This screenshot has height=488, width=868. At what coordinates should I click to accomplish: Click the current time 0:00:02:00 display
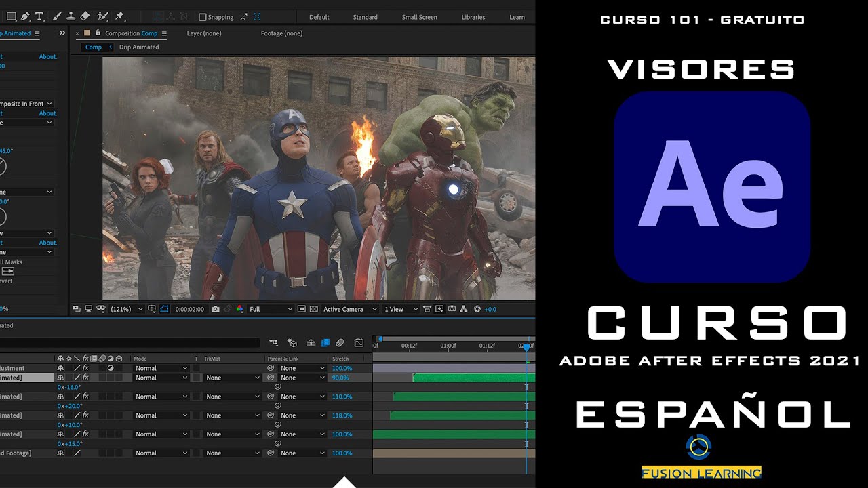(190, 309)
